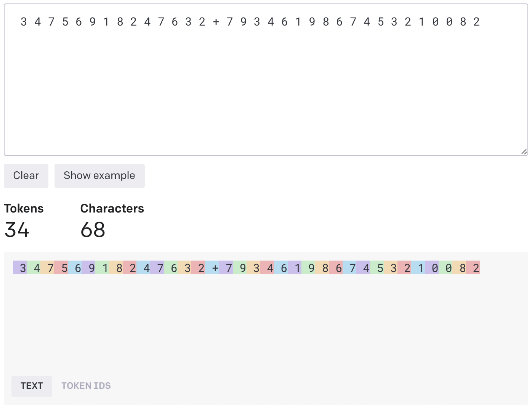
Task: Select the TEXT view tab
Action: coord(32,386)
